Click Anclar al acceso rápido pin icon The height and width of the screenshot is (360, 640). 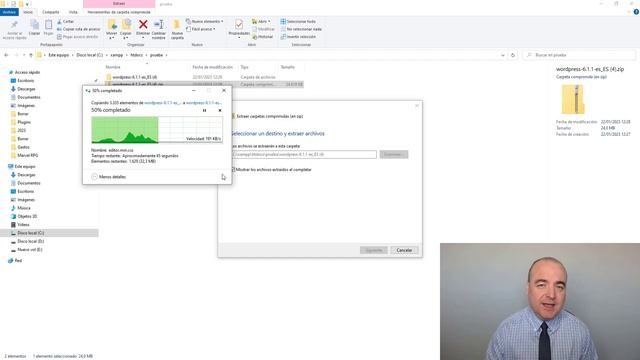(14, 25)
